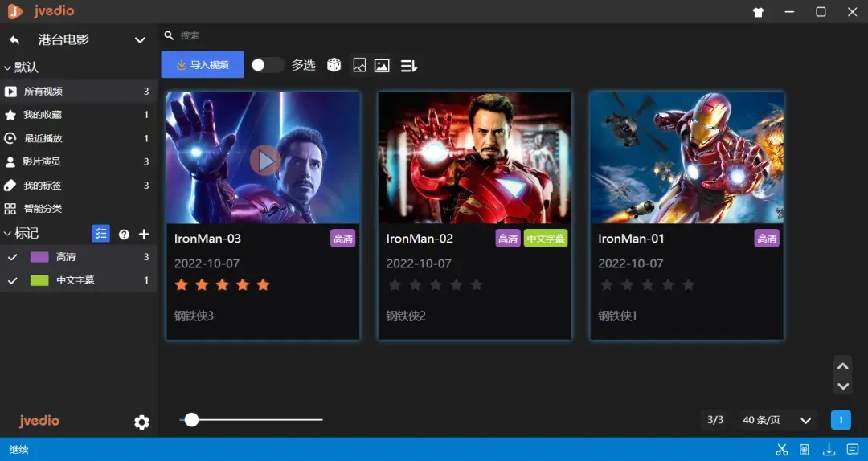The image size is (868, 461).
Task: Click the plus icon to add a label
Action: click(x=144, y=234)
